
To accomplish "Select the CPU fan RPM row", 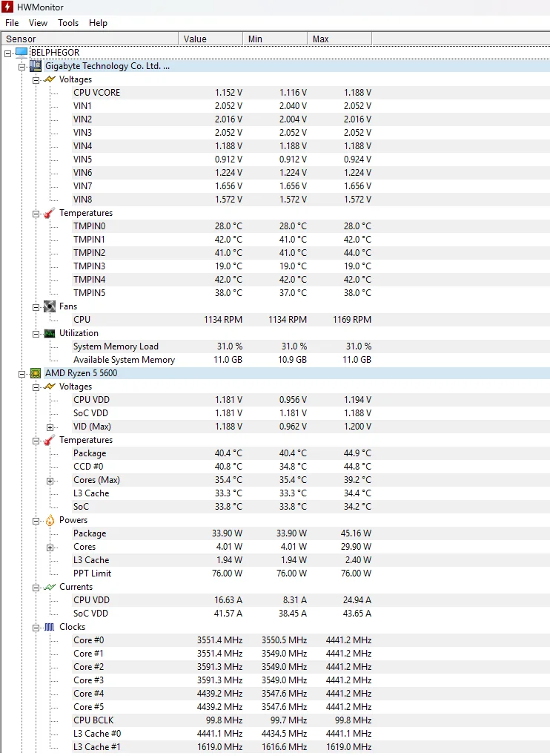I will 222,320.
